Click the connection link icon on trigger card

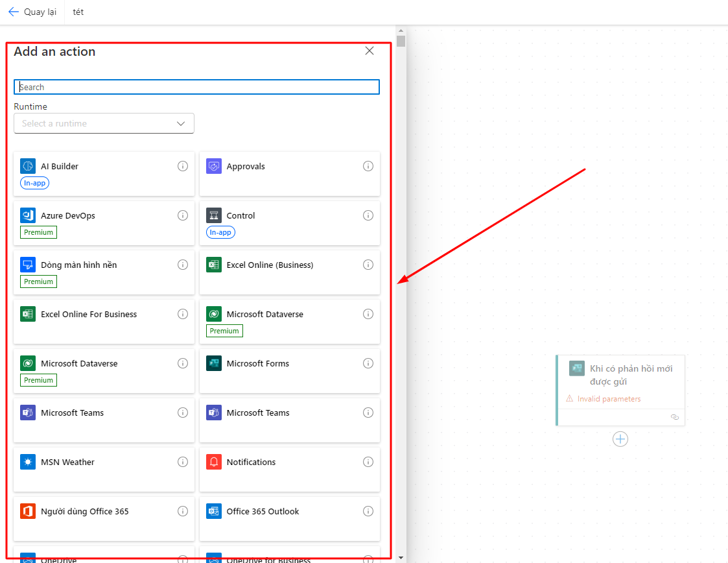coord(675,417)
